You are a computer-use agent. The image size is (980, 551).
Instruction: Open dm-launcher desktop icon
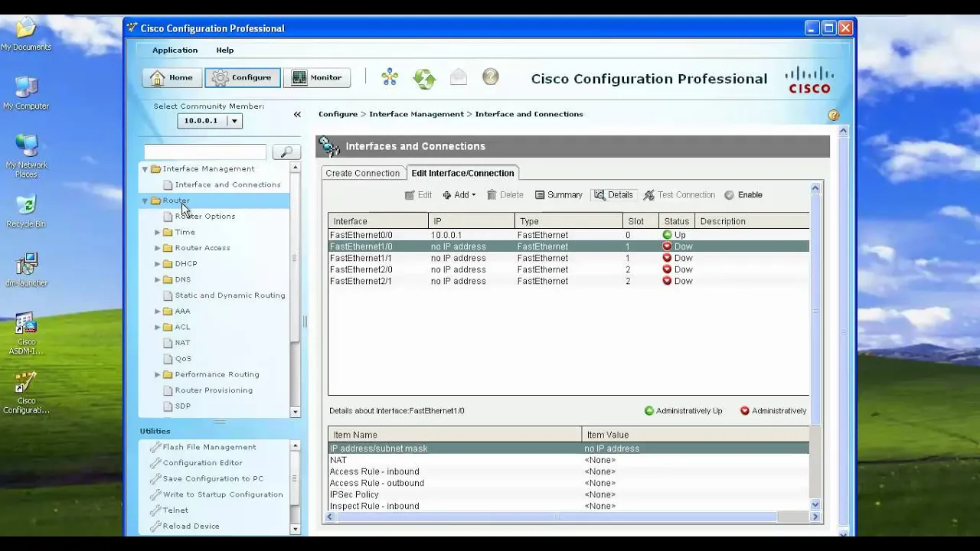[26, 270]
